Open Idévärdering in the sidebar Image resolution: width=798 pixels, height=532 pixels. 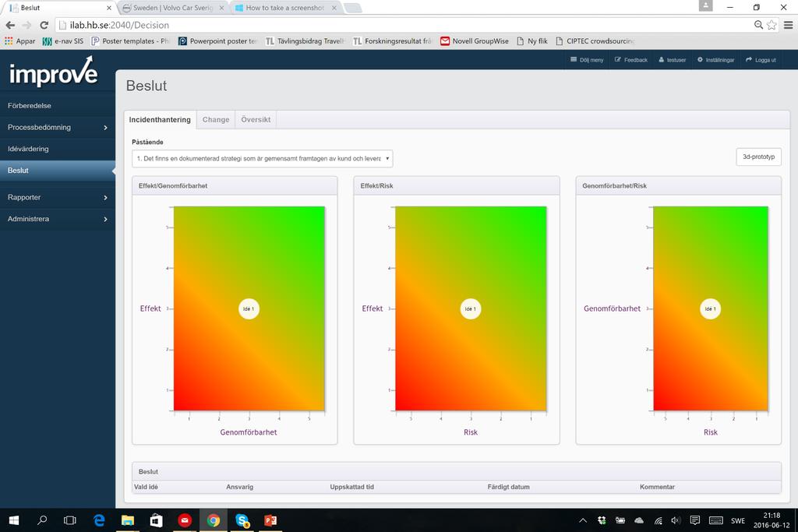click(x=58, y=149)
